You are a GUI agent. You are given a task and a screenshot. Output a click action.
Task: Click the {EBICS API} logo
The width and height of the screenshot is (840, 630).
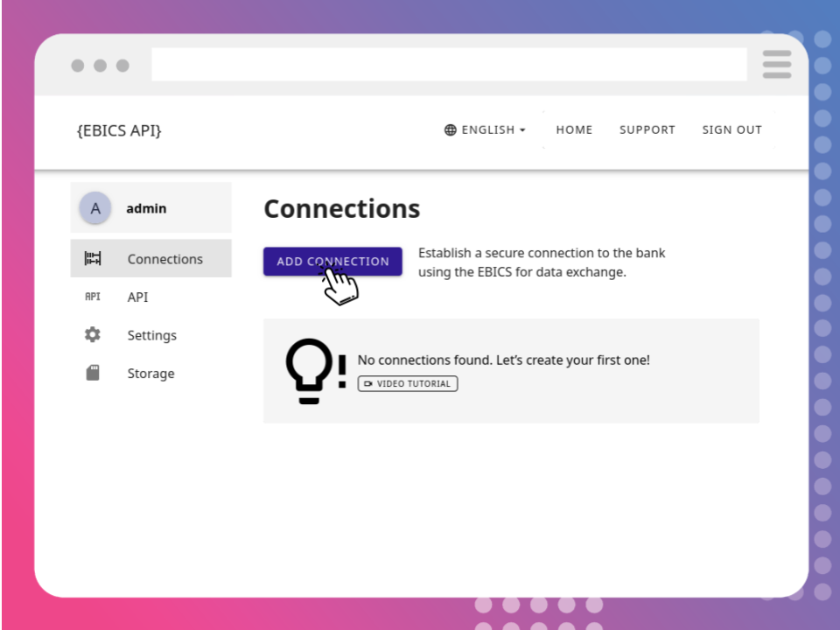(119, 130)
